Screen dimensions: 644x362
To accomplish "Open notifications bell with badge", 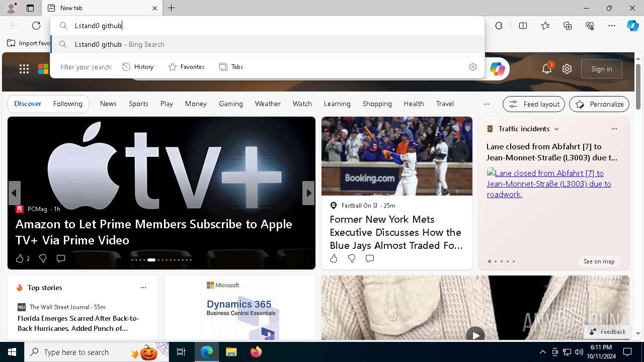I will coord(547,69).
